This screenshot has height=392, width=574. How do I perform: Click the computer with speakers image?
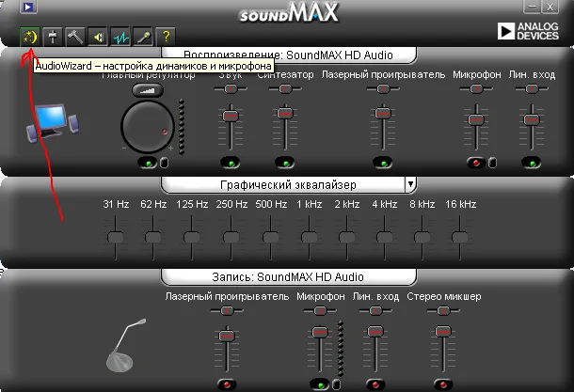point(52,123)
